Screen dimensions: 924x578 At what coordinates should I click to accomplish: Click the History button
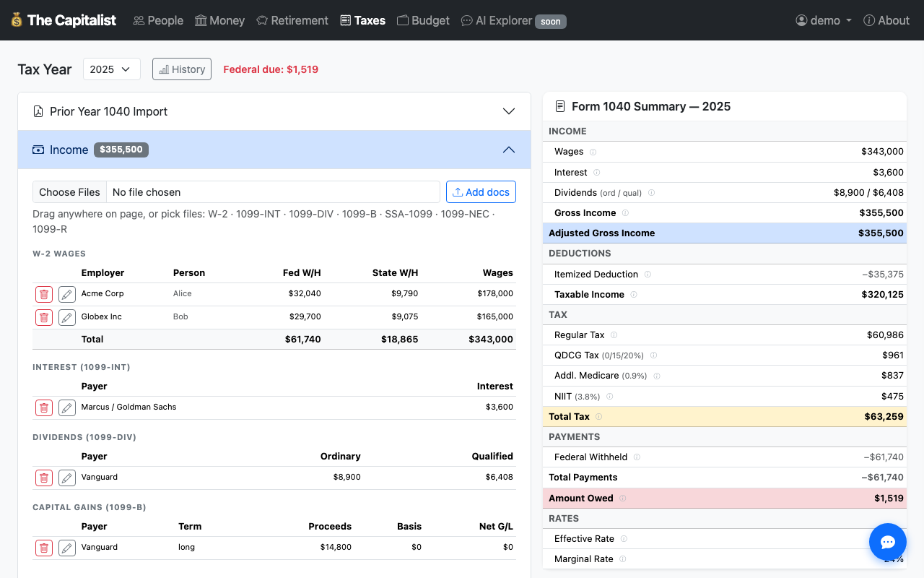click(x=181, y=69)
